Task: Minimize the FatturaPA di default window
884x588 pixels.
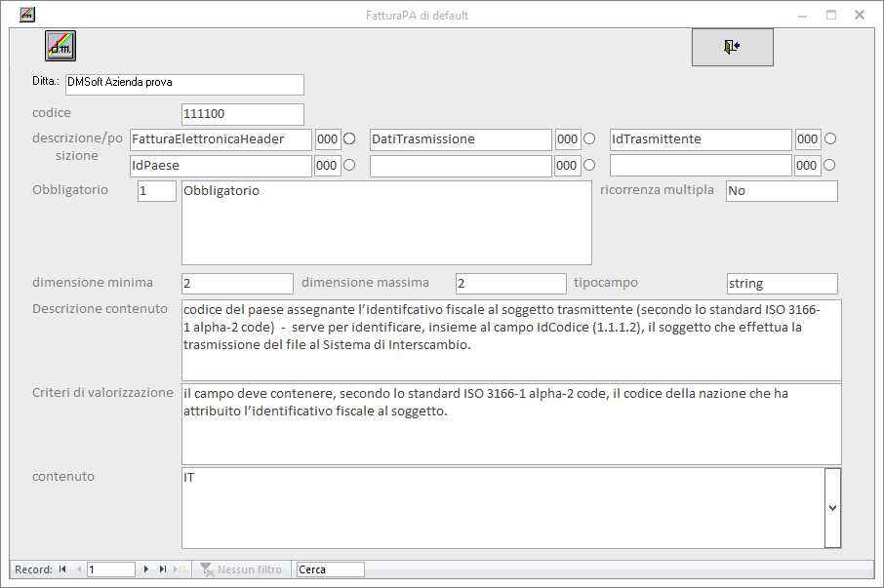Action: [803, 16]
